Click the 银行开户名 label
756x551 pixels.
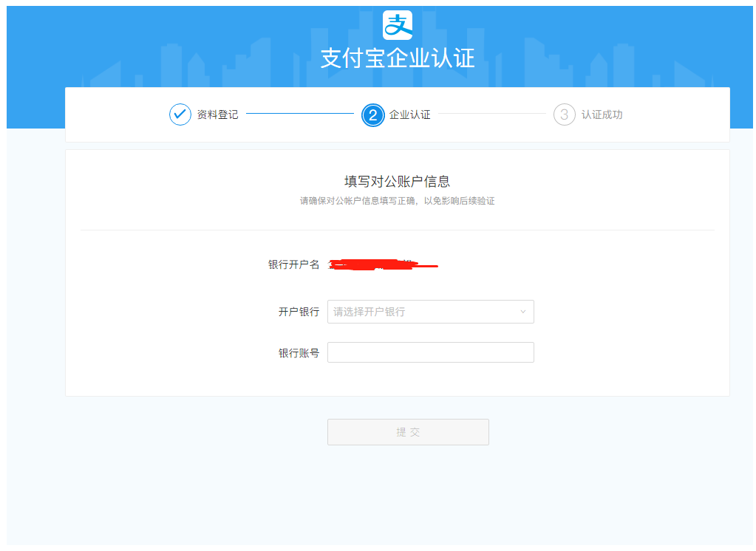(x=293, y=264)
